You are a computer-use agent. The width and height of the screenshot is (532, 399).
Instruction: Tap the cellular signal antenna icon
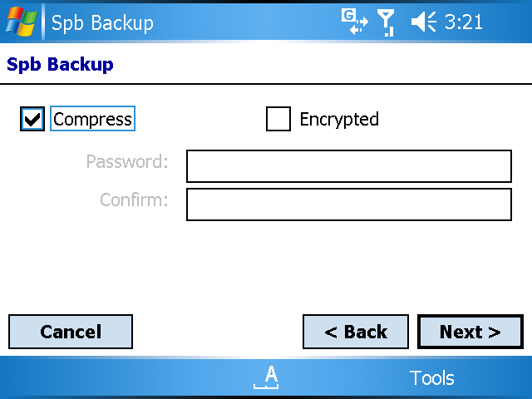click(387, 22)
